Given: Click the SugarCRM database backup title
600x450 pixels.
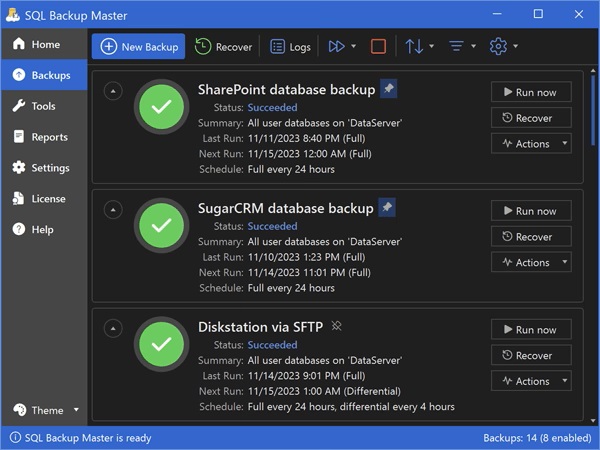Looking at the screenshot, I should click(x=285, y=208).
